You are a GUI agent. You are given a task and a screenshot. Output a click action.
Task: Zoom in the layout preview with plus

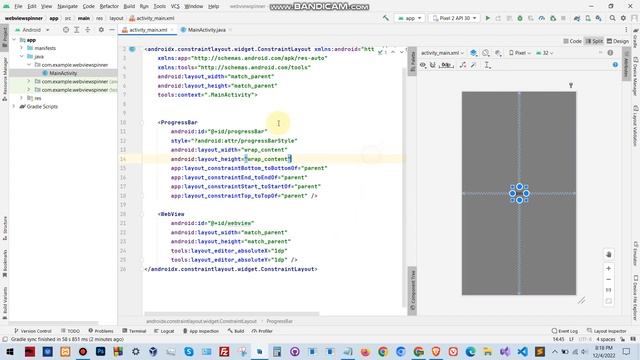609,269
